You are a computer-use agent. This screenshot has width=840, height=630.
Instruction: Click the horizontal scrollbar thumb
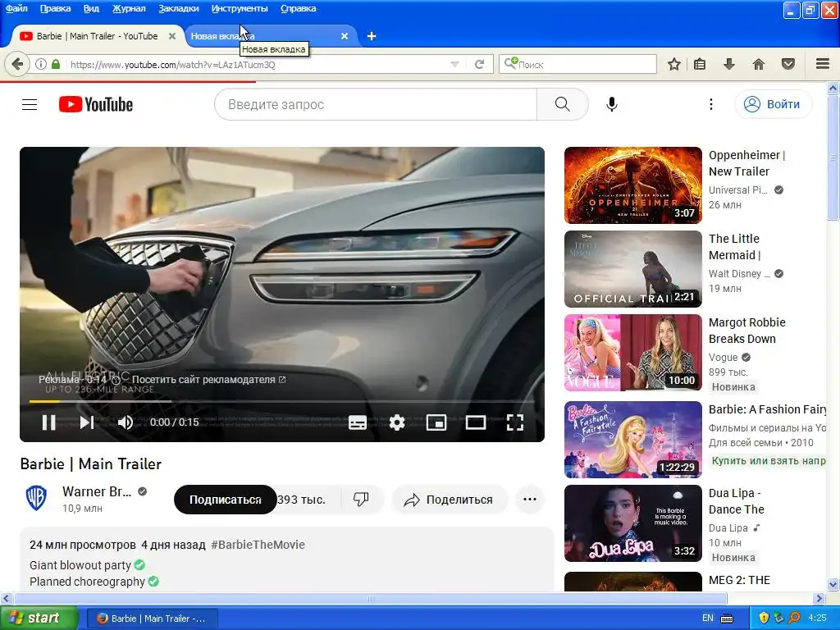pos(370,598)
